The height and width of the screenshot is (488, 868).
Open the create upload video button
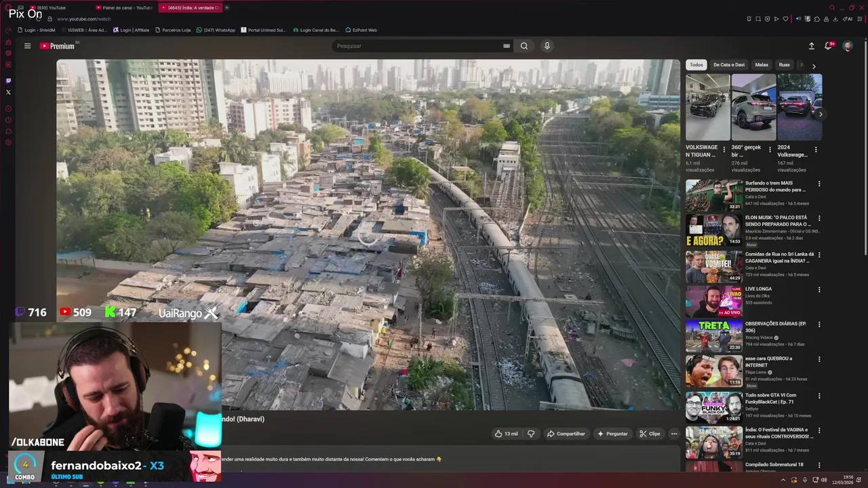point(812,46)
